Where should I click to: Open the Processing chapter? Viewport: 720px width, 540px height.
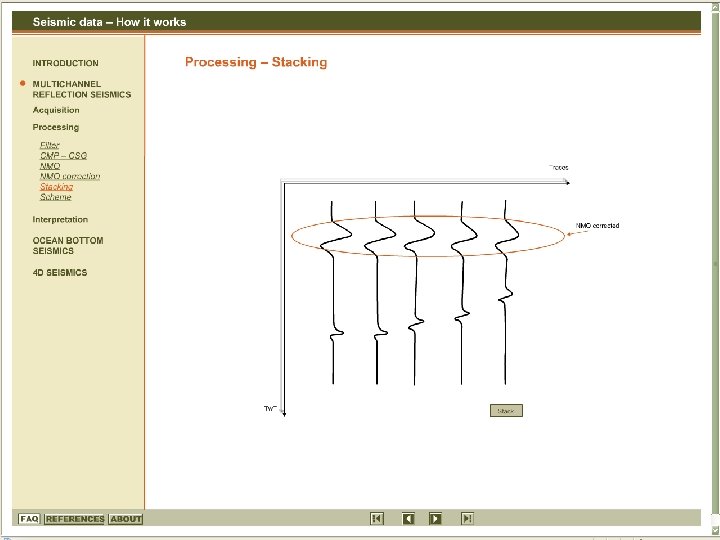56,127
